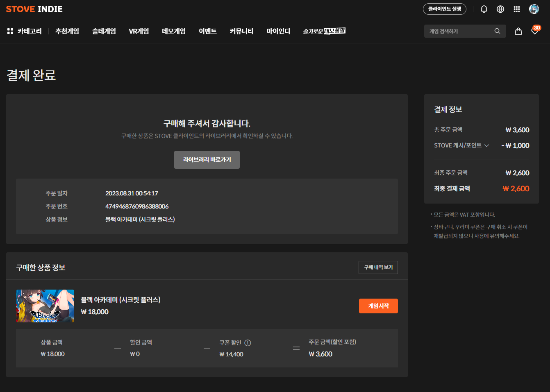The image size is (550, 392).
Task: Click the 라이브러리 바로가기 button
Action: pos(207,160)
